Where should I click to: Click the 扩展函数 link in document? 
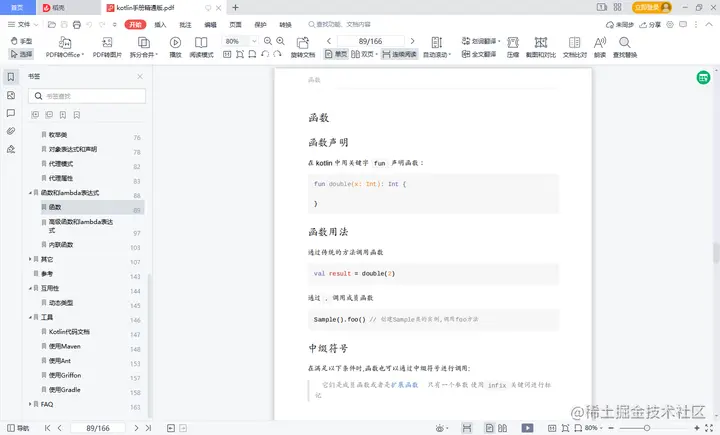[405, 385]
